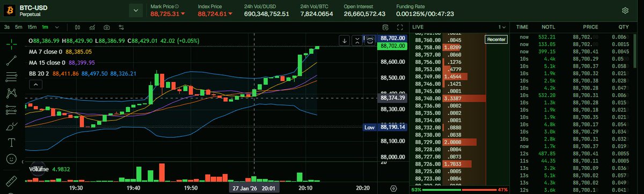Select the Text annotation tool
The width and height of the screenshot is (644, 194).
tap(11, 143)
